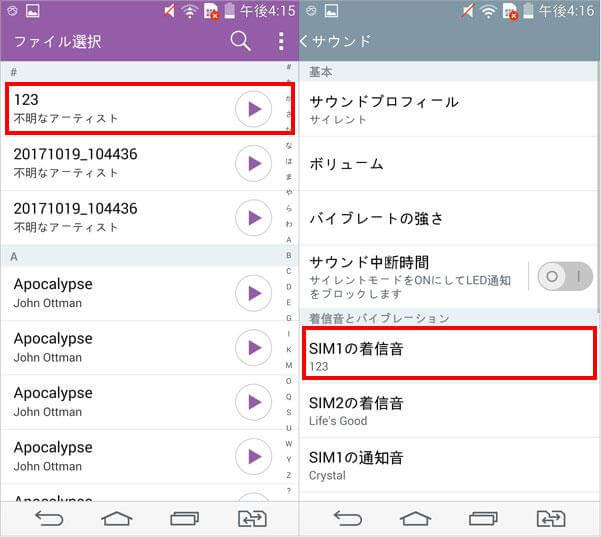The image size is (601, 537).
Task: Tap dual-window switch button in left phone
Action: (x=252, y=519)
